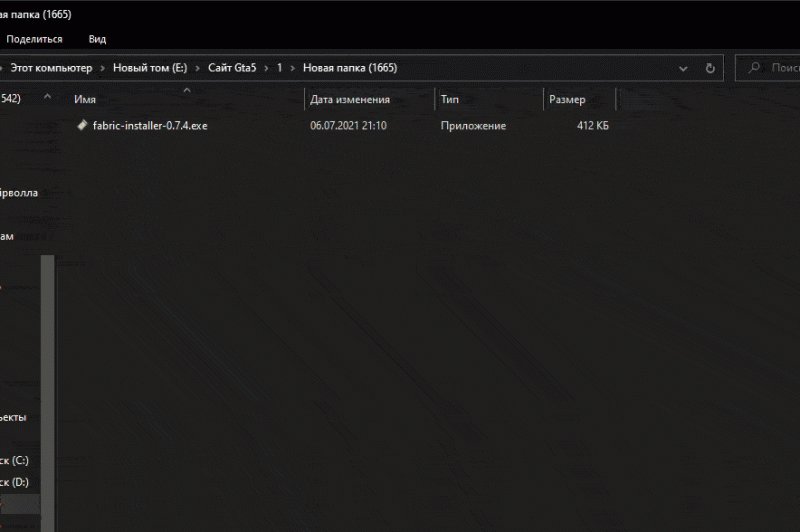
Task: Expand chevron after Новый том (E:)
Action: [x=197, y=68]
